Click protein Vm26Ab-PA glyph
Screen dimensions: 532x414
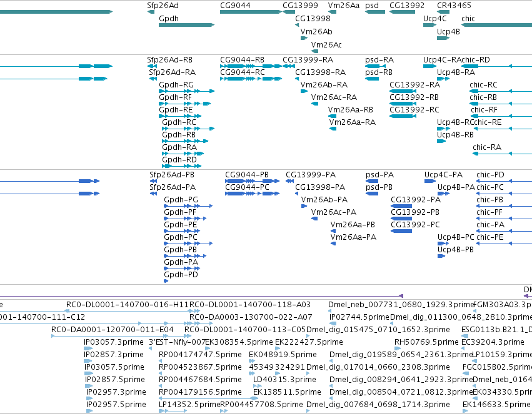pos(304,206)
